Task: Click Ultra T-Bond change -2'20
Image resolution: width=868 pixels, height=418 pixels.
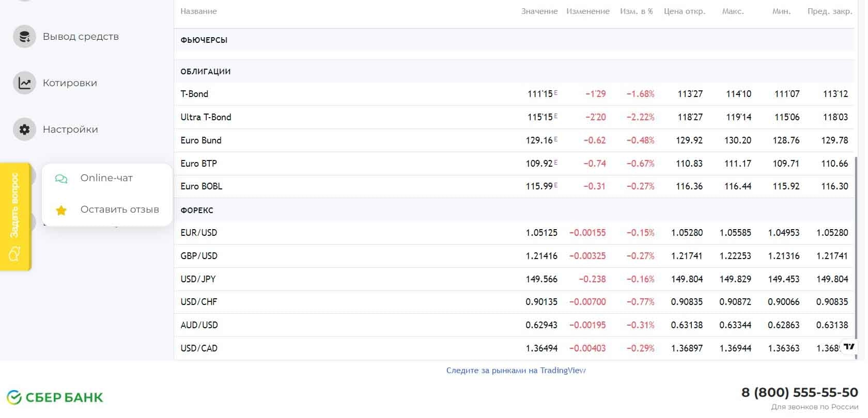Action: (x=596, y=117)
